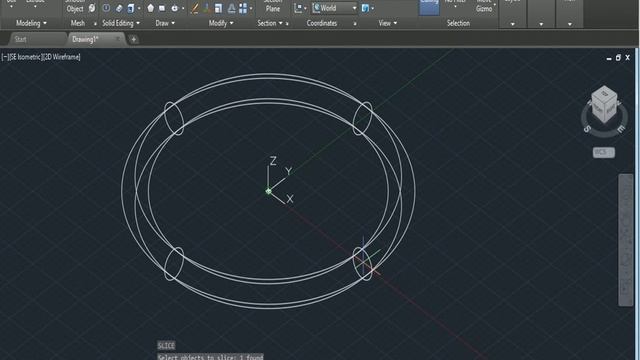Open the dropdown arrow beside the blue coordinates icon

(372, 8)
